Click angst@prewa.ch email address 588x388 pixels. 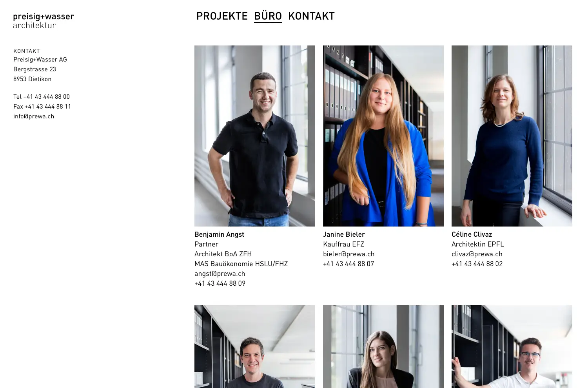coord(220,274)
